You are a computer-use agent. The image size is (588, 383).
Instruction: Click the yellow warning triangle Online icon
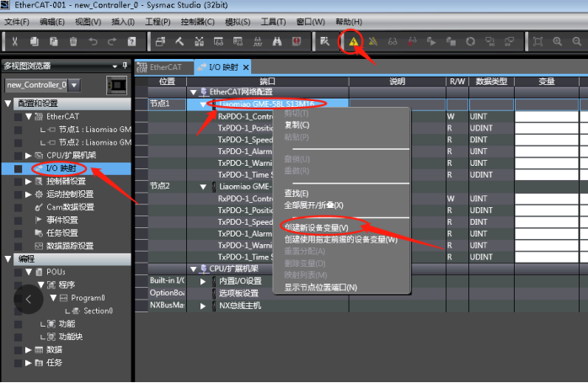pos(354,41)
